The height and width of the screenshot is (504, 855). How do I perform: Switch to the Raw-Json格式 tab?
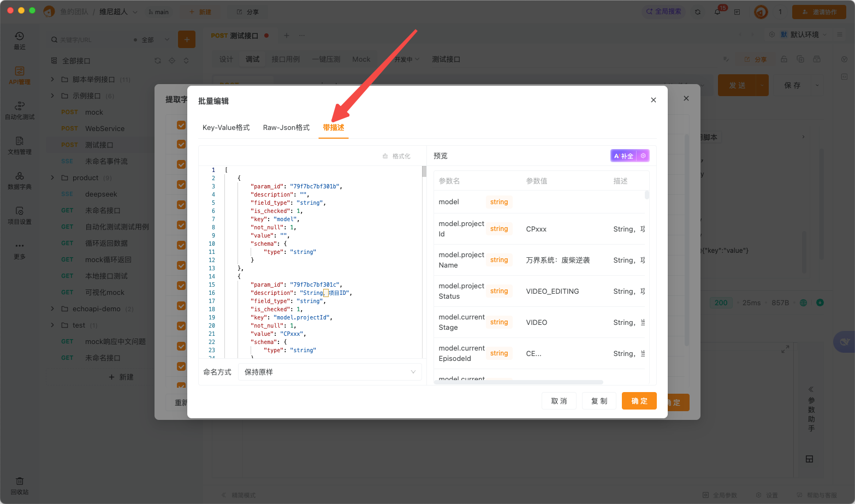pyautogui.click(x=286, y=127)
